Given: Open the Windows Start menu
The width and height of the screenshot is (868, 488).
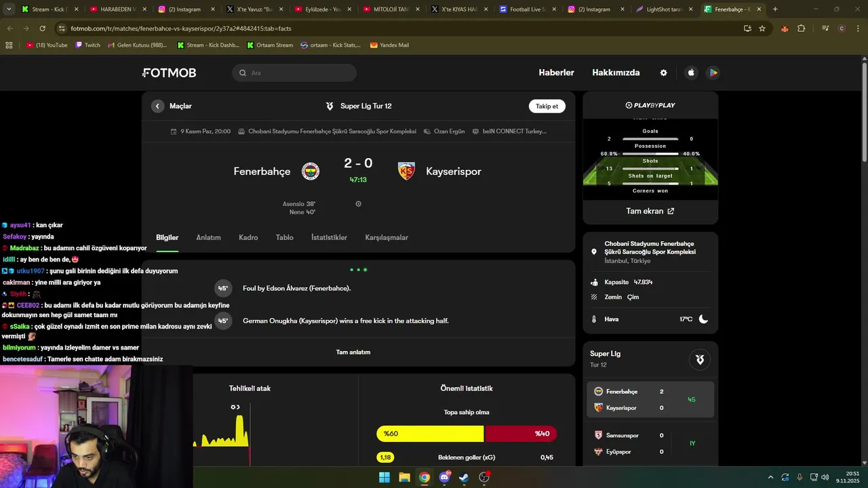Looking at the screenshot, I should [384, 477].
